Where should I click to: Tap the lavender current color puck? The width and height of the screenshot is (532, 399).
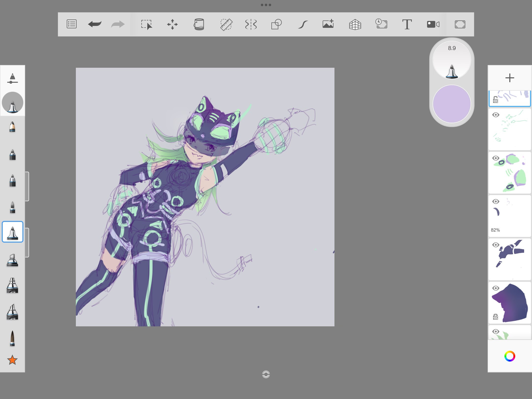(452, 104)
